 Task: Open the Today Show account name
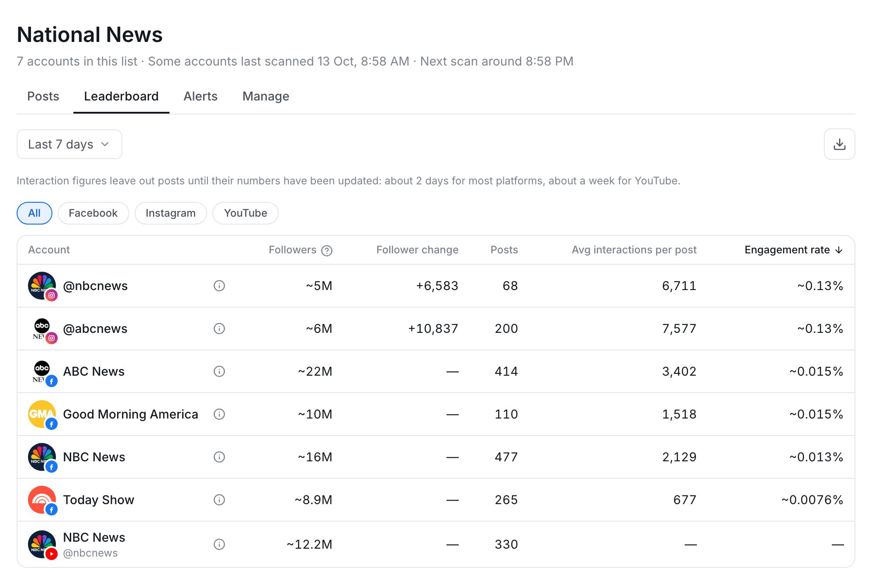[99, 500]
